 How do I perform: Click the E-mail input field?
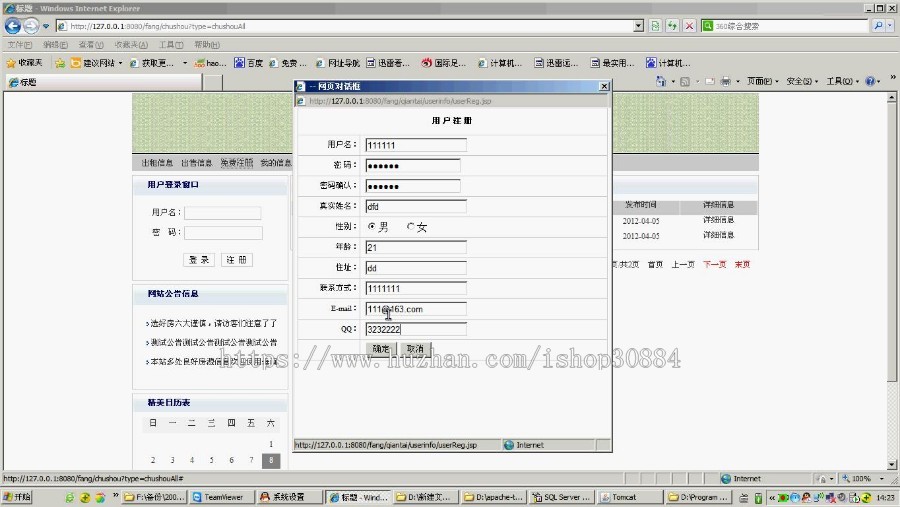(416, 309)
